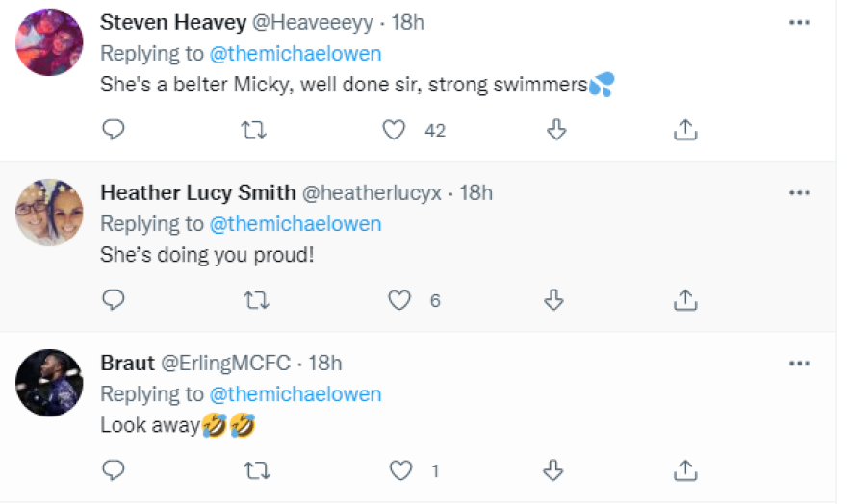Open @themichaelowen link in Heather's reply

(x=295, y=224)
